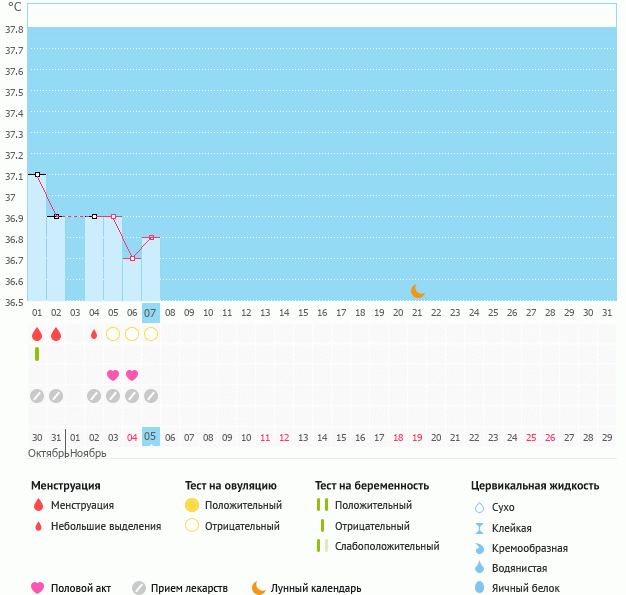The width and height of the screenshot is (626, 595).
Task: Select the menstruation drop under day 01
Action: (37, 334)
